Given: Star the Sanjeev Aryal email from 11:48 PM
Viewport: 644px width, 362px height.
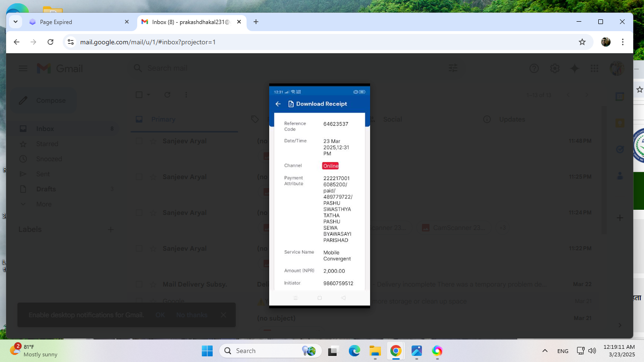Looking at the screenshot, I should tap(153, 141).
